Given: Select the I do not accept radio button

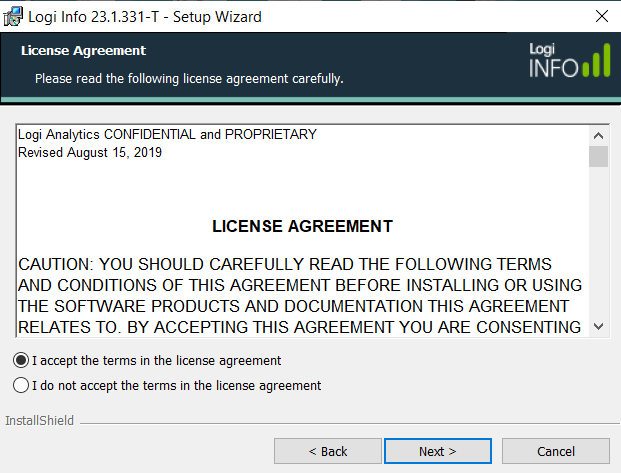Looking at the screenshot, I should tap(21, 385).
